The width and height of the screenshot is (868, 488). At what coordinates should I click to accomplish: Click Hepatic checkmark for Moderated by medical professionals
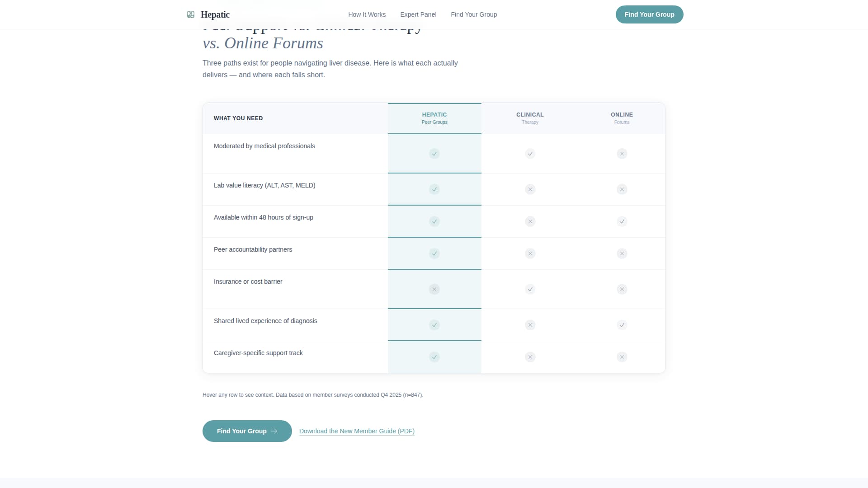coord(434,154)
